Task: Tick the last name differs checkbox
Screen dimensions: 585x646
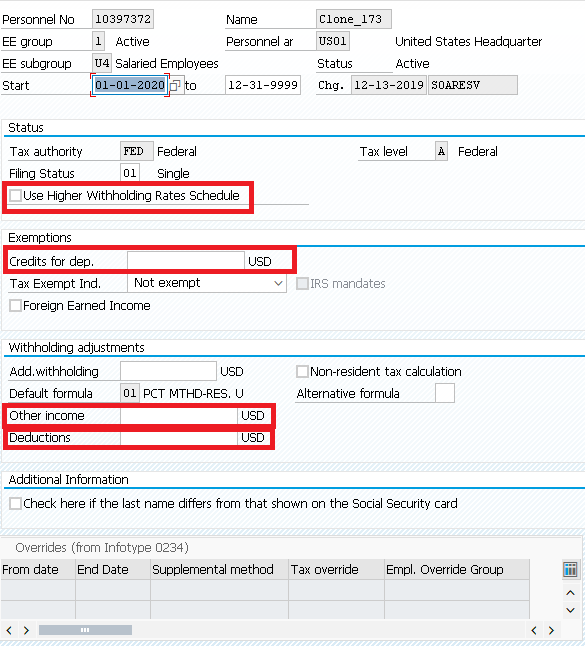Action: point(16,503)
